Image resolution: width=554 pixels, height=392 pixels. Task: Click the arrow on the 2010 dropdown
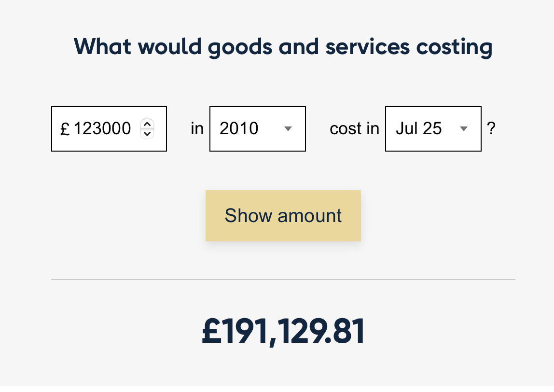click(288, 129)
